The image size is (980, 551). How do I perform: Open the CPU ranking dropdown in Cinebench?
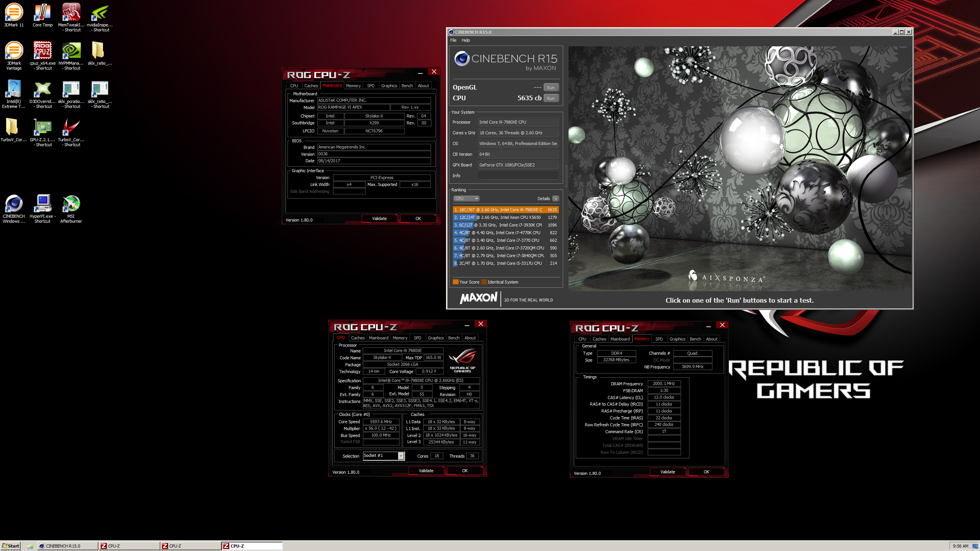[x=466, y=199]
